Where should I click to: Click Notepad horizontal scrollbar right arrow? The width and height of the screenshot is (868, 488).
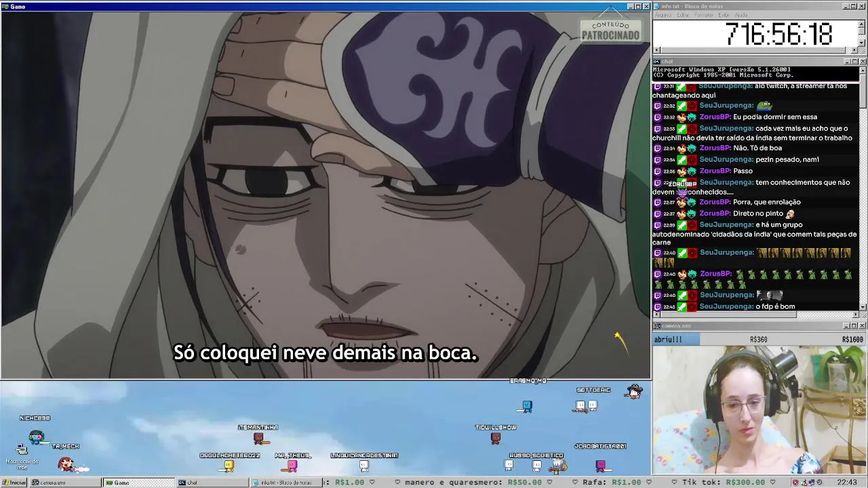pos(855,50)
